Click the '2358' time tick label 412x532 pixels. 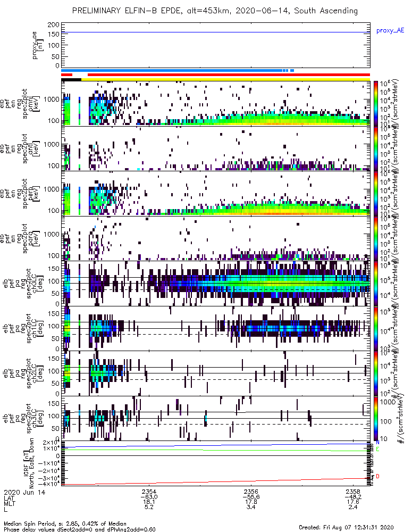pos(353,492)
